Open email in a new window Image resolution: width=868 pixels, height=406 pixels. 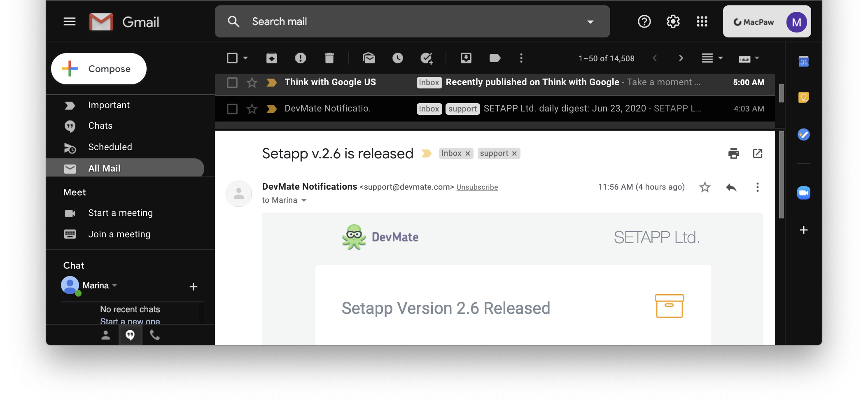click(757, 153)
